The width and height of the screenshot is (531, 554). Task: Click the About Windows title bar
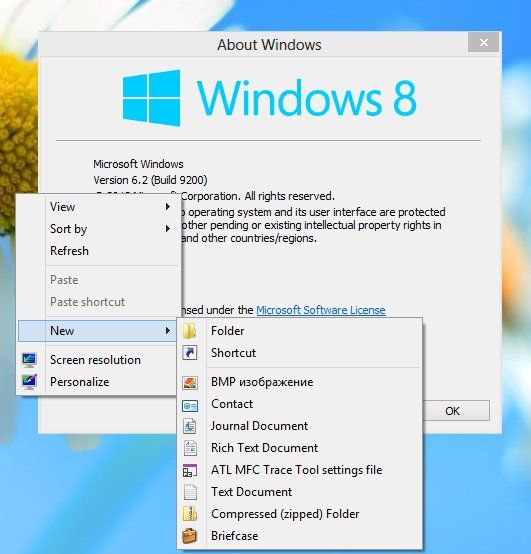click(x=269, y=45)
